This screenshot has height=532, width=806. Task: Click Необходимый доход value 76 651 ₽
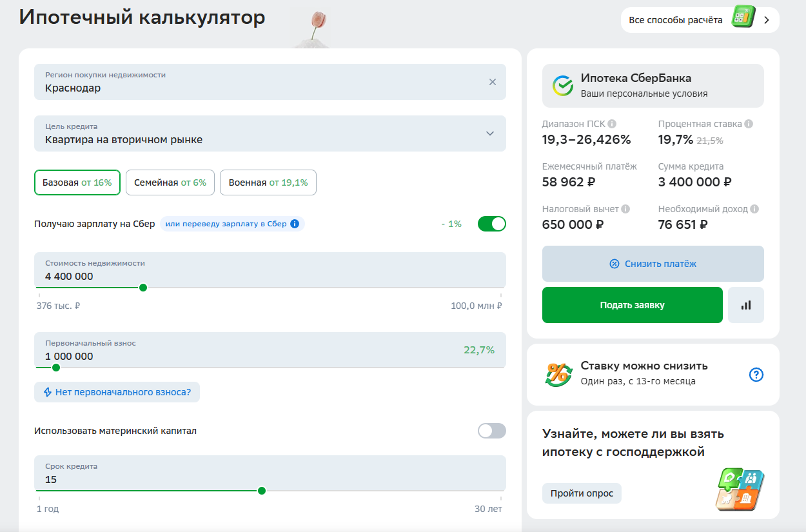(x=683, y=224)
